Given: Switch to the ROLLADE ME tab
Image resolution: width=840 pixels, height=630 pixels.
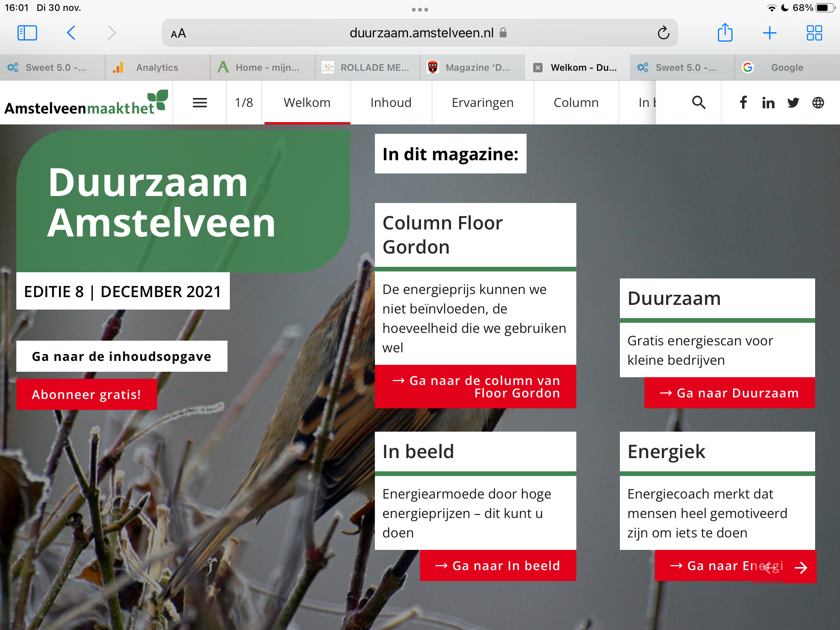Looking at the screenshot, I should (367, 68).
